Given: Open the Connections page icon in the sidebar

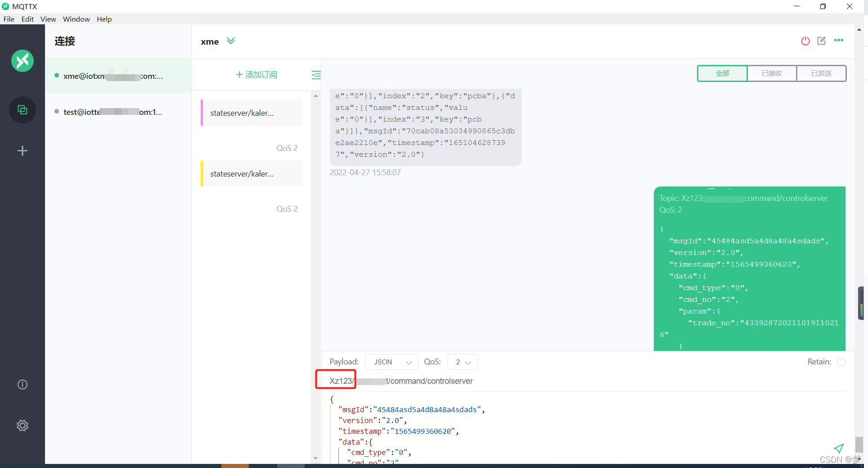Looking at the screenshot, I should point(22,110).
